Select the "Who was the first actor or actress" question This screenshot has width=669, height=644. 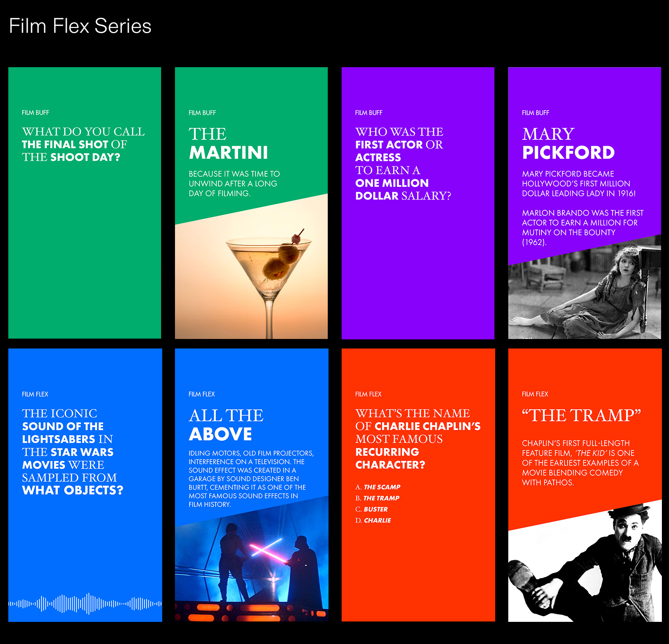coord(403,164)
